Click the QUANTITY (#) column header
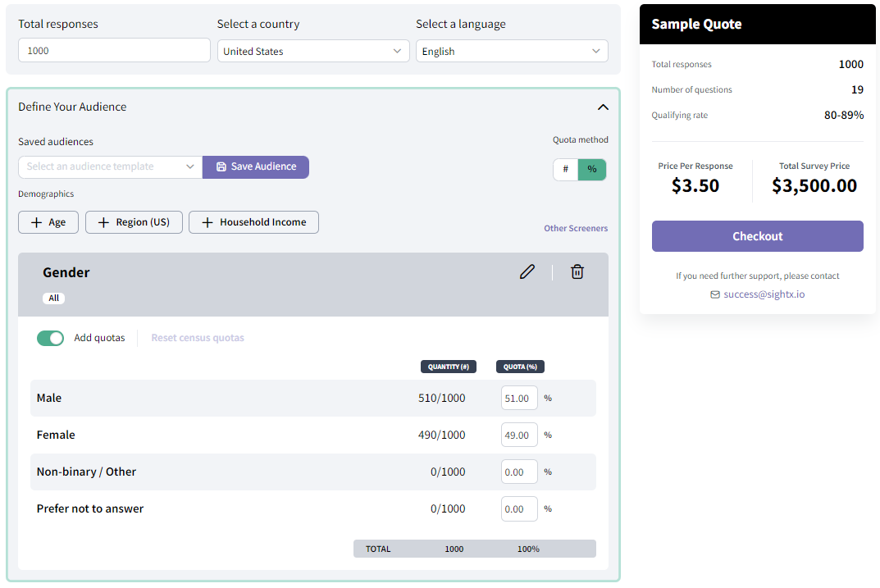Viewport: 880px width, 588px height. [x=449, y=367]
